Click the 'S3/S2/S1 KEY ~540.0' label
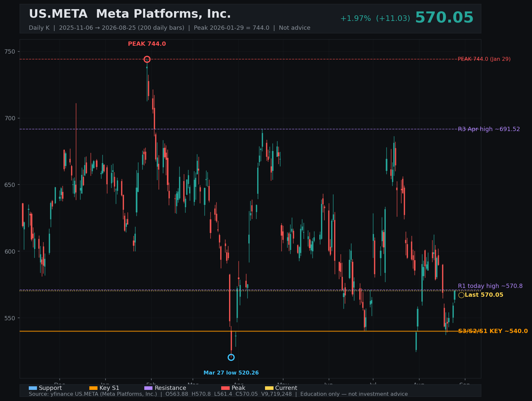Image resolution: width=532 pixels, height=401 pixels. (x=493, y=331)
